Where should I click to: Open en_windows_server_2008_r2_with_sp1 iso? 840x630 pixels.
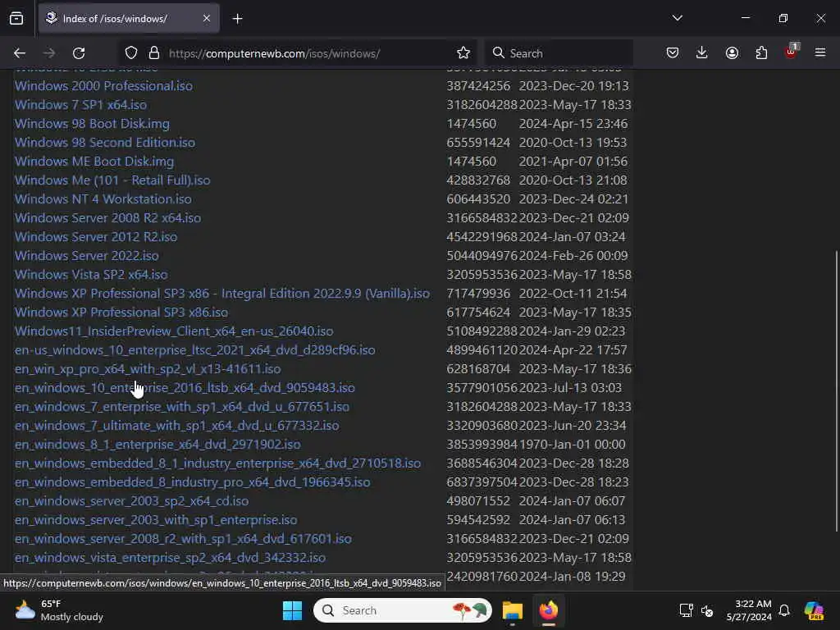(183, 538)
